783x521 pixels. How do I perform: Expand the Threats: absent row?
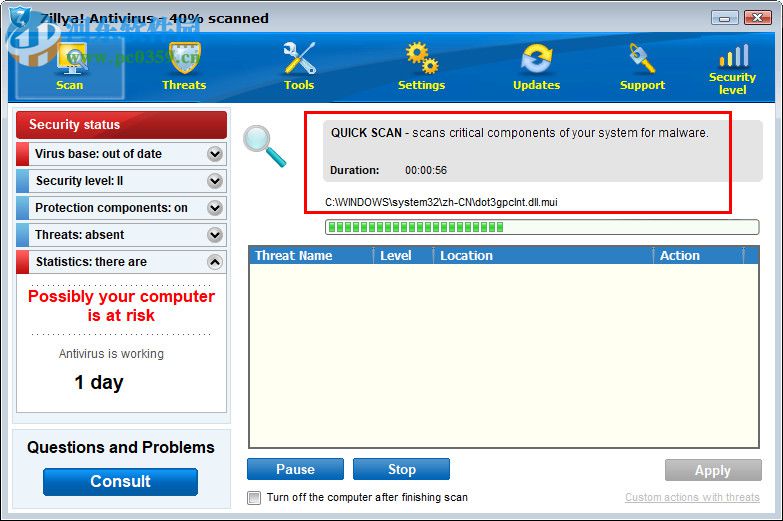click(121, 235)
